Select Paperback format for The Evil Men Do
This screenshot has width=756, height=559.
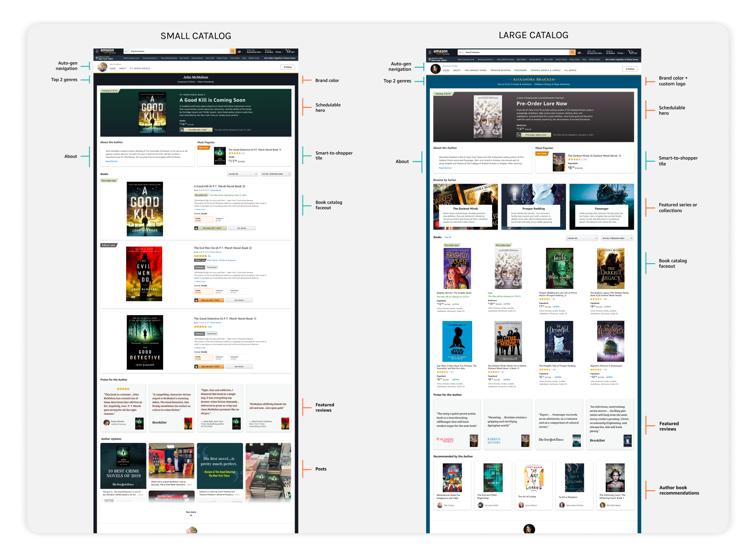[x=239, y=292]
